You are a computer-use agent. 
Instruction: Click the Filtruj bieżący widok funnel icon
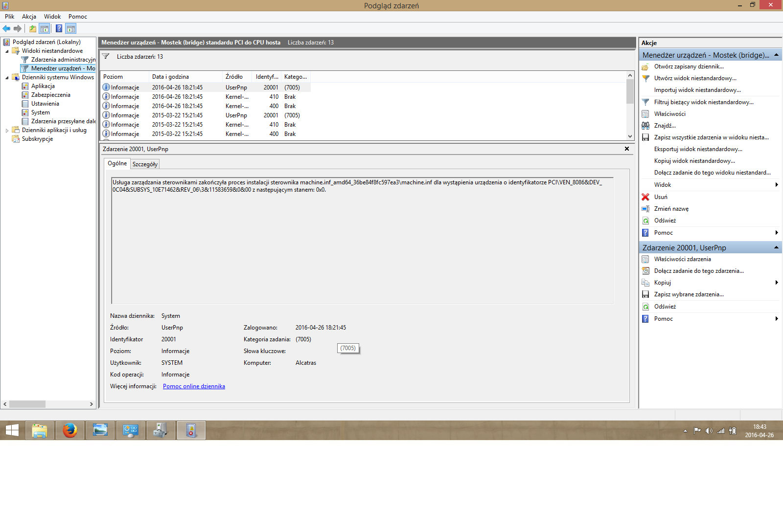tap(645, 102)
